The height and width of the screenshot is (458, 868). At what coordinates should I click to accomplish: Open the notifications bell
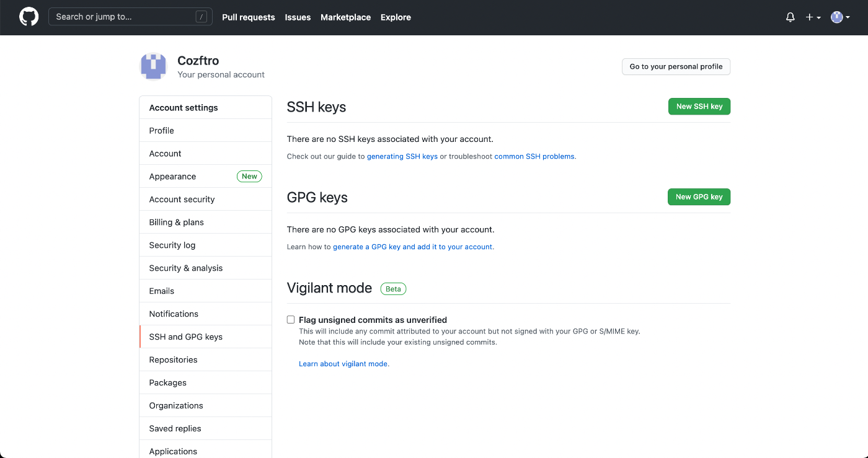(x=790, y=17)
